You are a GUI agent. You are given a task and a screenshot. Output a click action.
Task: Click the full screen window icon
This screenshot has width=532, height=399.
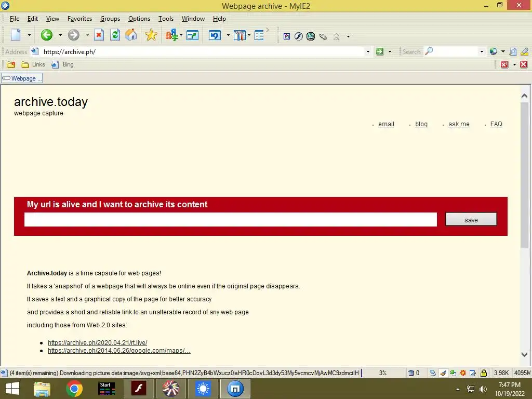(192, 35)
